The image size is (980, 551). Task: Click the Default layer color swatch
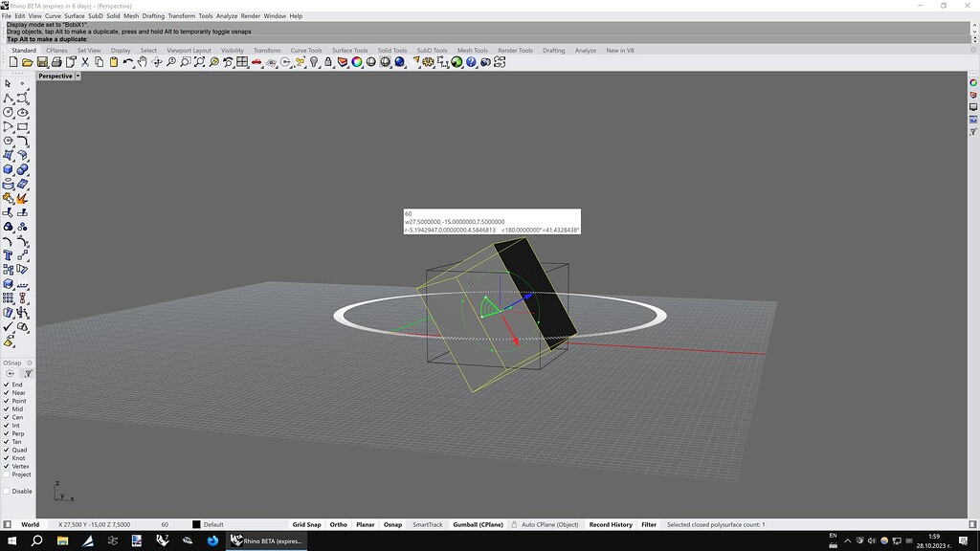point(197,524)
